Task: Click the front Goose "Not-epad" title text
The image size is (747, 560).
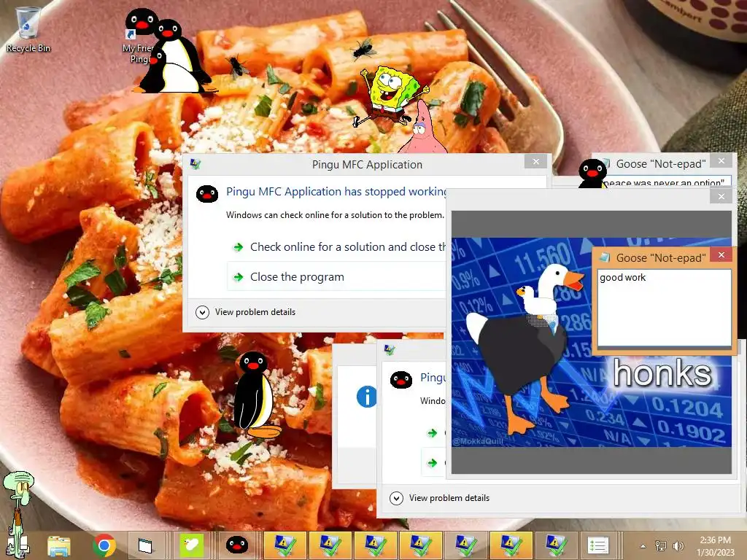Action: pos(661,258)
